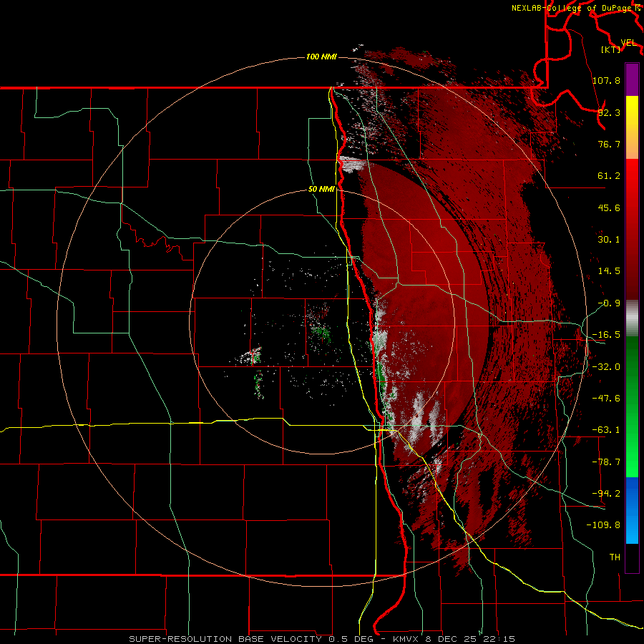Click the 50 NMI range ring label
The width and height of the screenshot is (644, 644).
click(x=321, y=189)
